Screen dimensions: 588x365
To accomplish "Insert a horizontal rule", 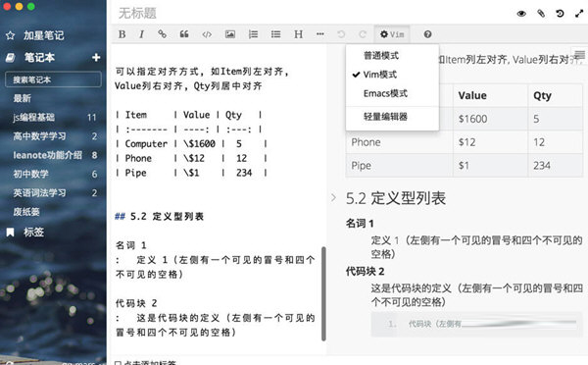I will click(319, 34).
